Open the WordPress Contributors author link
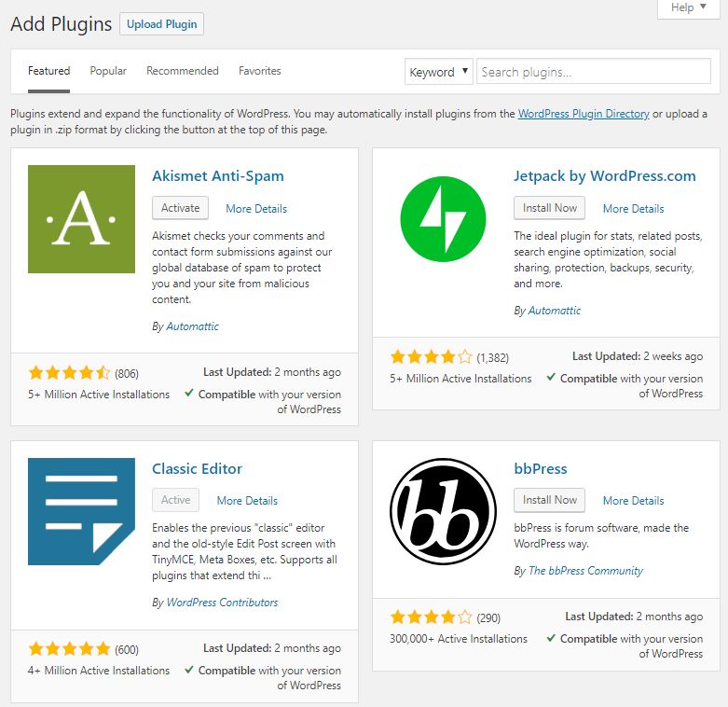This screenshot has height=707, width=728. [222, 603]
